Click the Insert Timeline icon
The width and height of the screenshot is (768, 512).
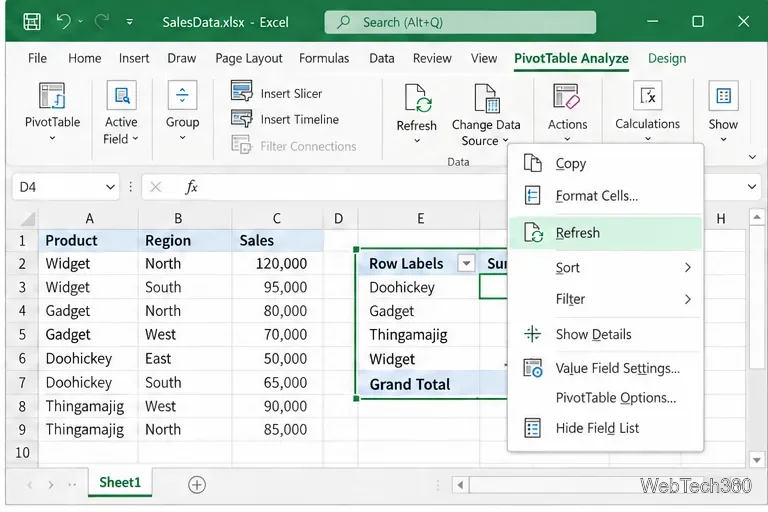coord(241,119)
